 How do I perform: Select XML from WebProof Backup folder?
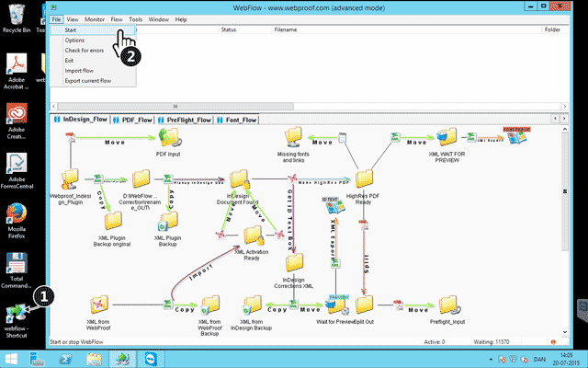click(x=209, y=305)
